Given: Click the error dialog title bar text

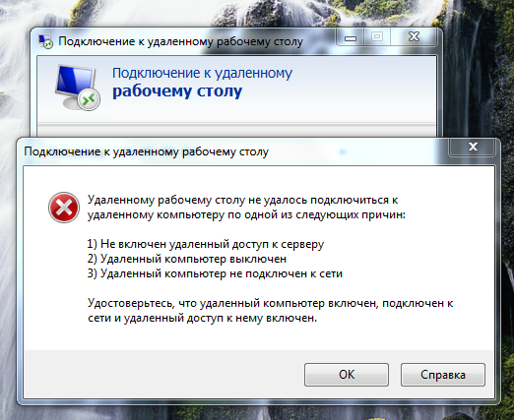Looking at the screenshot, I should (147, 151).
